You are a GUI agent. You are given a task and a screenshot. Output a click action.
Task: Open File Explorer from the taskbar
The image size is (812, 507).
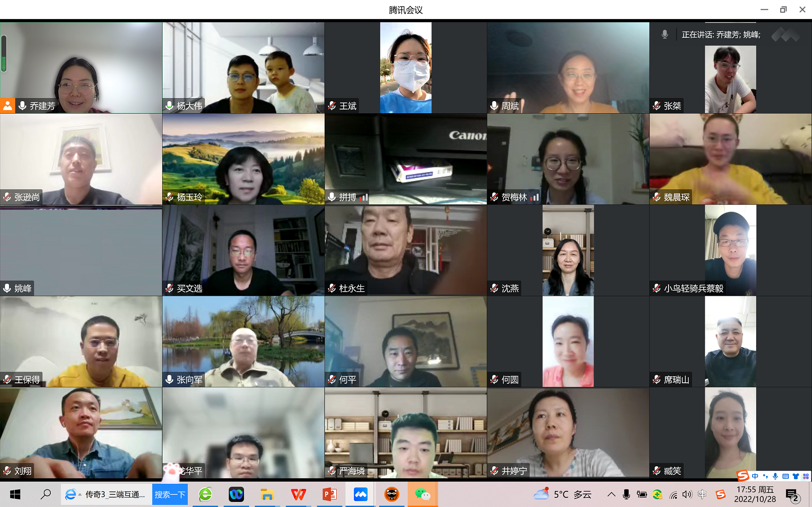pyautogui.click(x=267, y=494)
